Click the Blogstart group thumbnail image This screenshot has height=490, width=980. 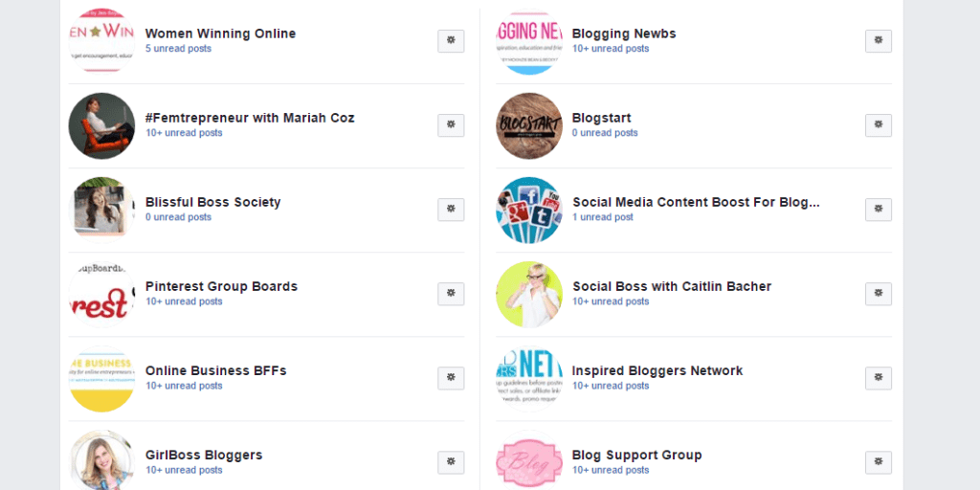tap(528, 125)
